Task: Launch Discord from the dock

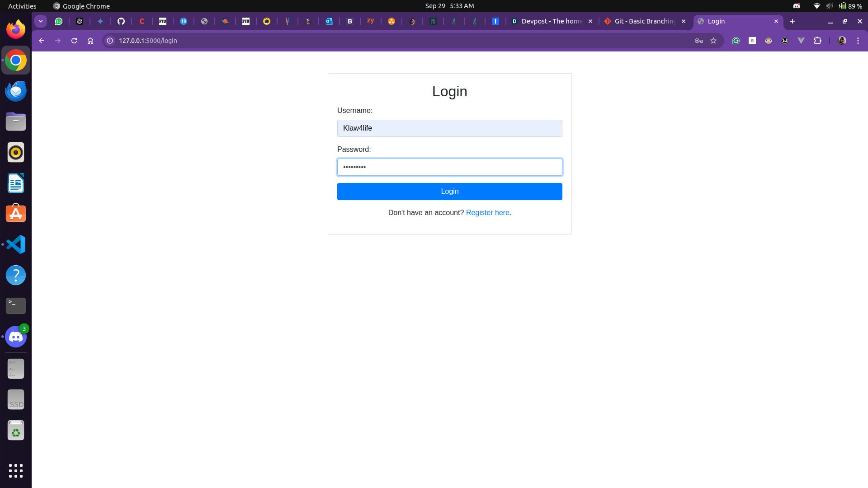Action: click(16, 337)
